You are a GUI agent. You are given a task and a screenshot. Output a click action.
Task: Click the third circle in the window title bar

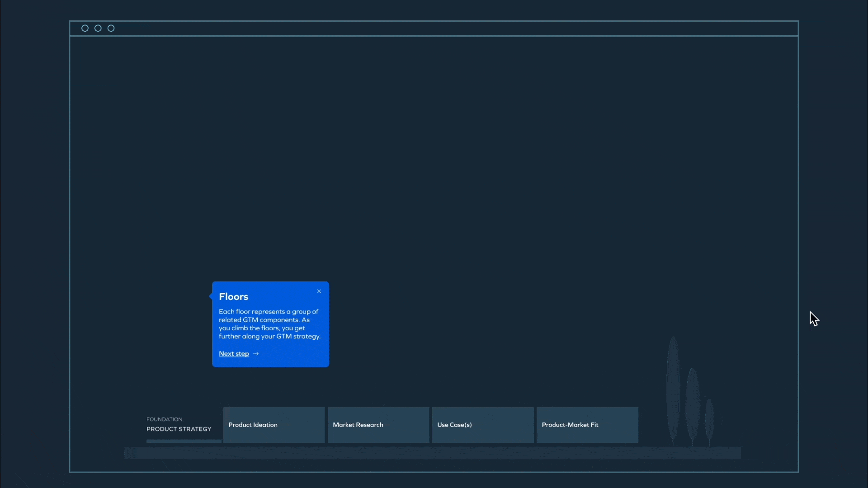click(111, 28)
